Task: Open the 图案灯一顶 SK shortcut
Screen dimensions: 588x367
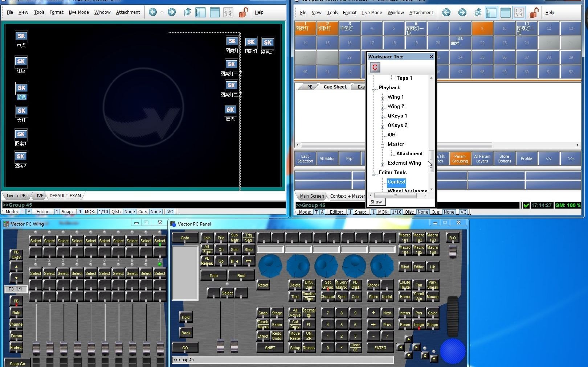Action: (x=232, y=65)
